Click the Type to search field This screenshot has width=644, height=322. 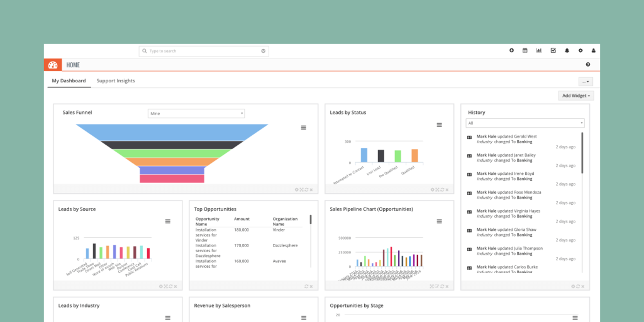(204, 51)
